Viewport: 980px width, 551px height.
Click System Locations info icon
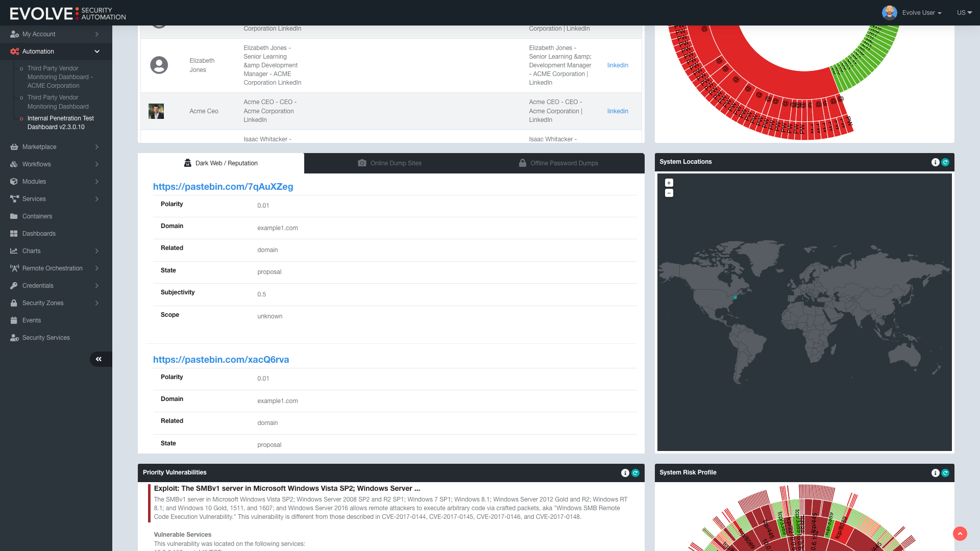pos(935,162)
